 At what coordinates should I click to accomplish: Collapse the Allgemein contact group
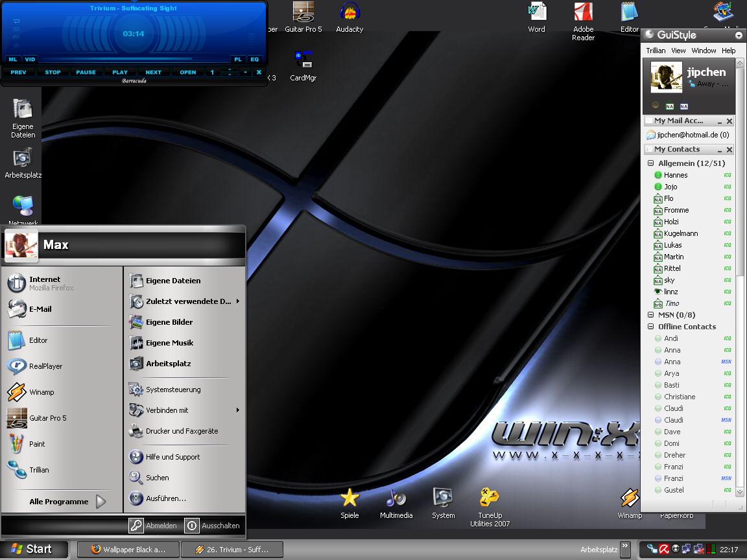[651, 163]
